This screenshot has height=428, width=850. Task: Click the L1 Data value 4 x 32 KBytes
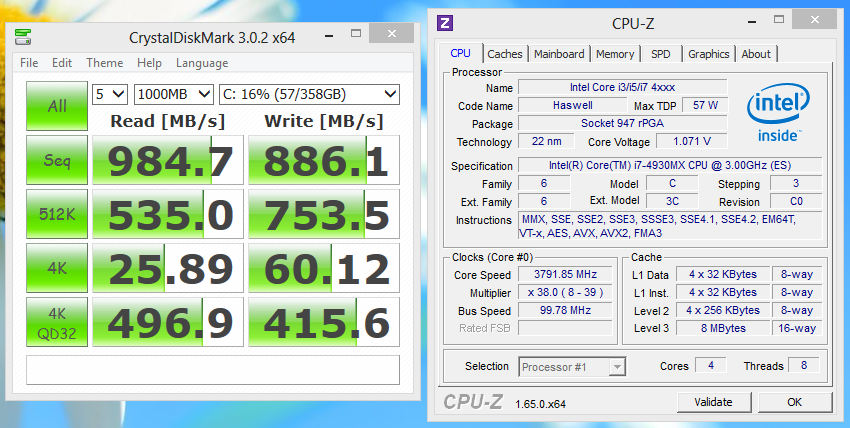pyautogui.click(x=723, y=274)
